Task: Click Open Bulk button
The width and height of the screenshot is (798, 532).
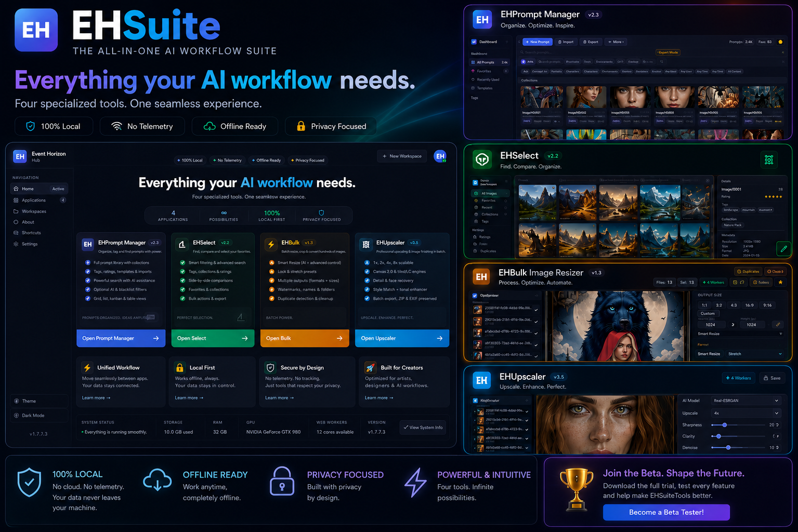Action: point(305,338)
